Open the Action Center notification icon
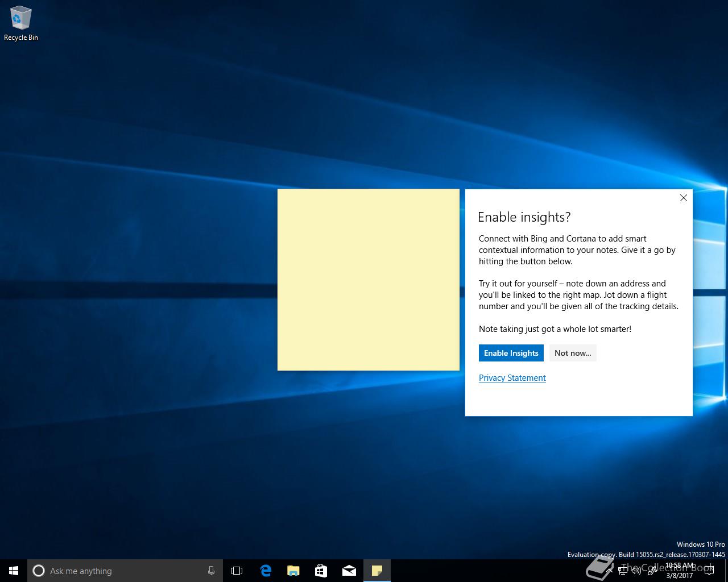 709,571
